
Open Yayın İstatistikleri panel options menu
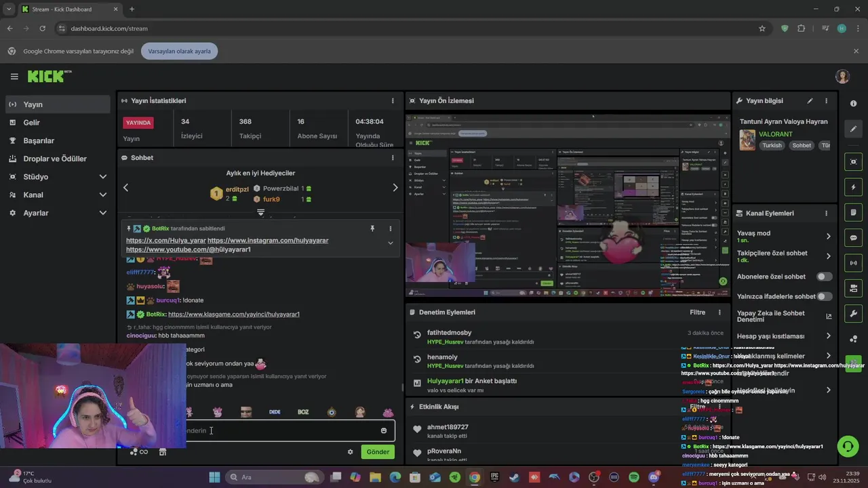(393, 101)
